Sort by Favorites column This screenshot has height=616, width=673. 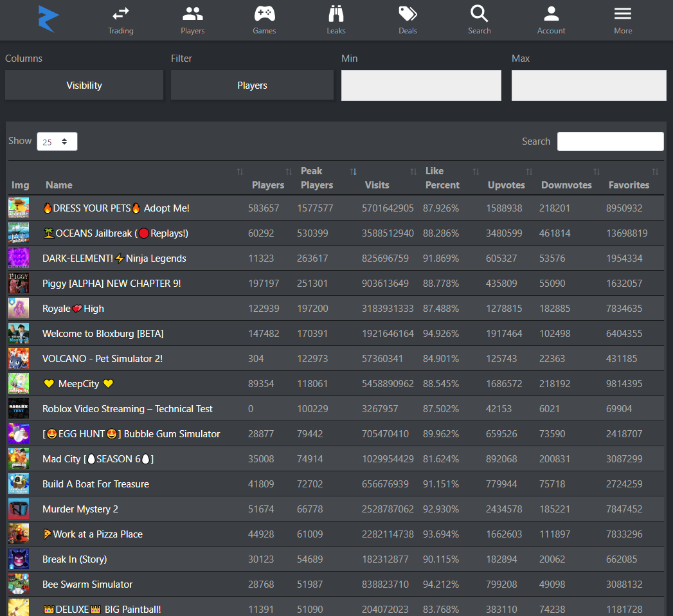point(629,185)
